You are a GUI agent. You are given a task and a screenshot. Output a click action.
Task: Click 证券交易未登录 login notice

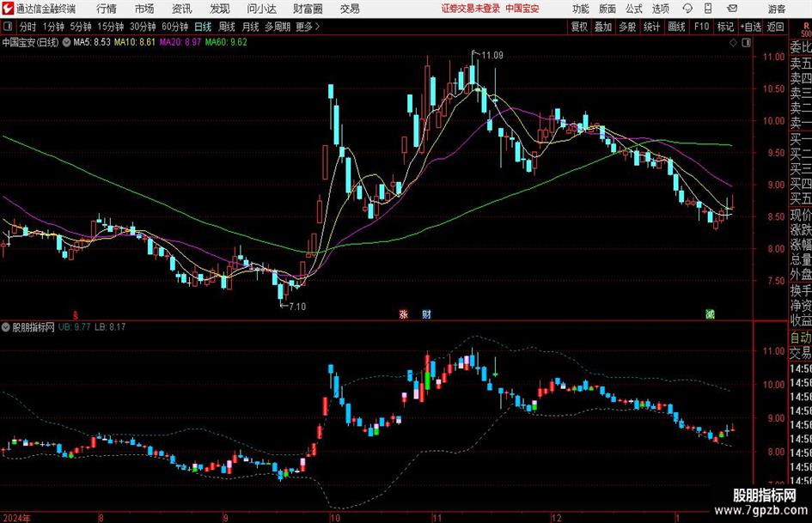[x=471, y=9]
